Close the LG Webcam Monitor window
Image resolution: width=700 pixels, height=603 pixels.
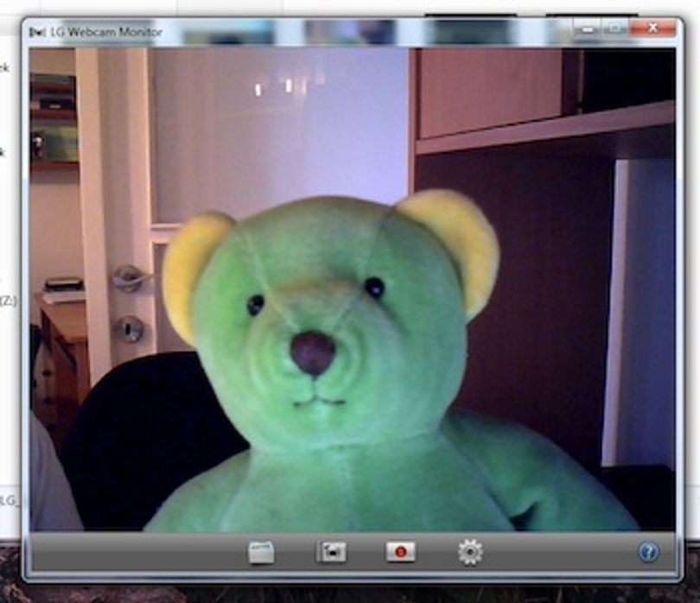pos(652,29)
